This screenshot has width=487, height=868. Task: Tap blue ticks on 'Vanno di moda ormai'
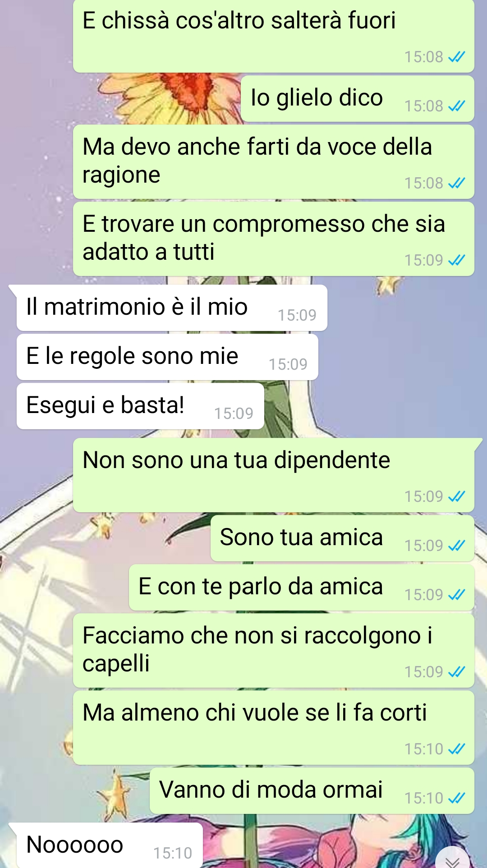click(x=457, y=798)
